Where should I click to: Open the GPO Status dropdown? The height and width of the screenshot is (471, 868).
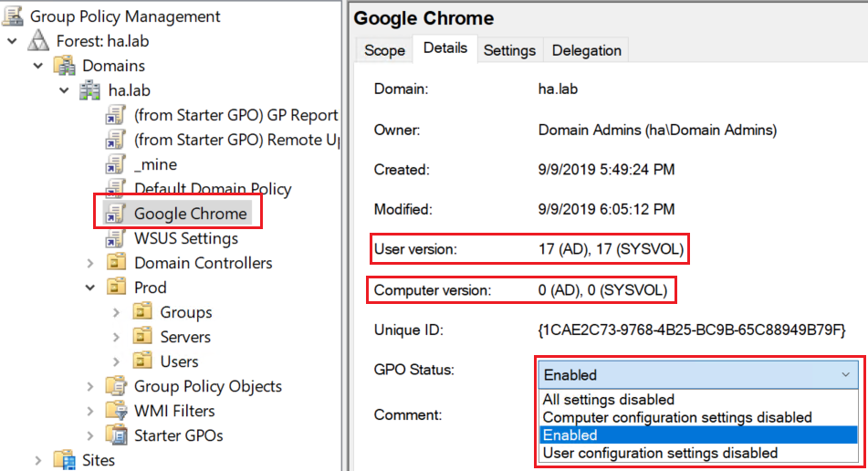tap(845, 374)
